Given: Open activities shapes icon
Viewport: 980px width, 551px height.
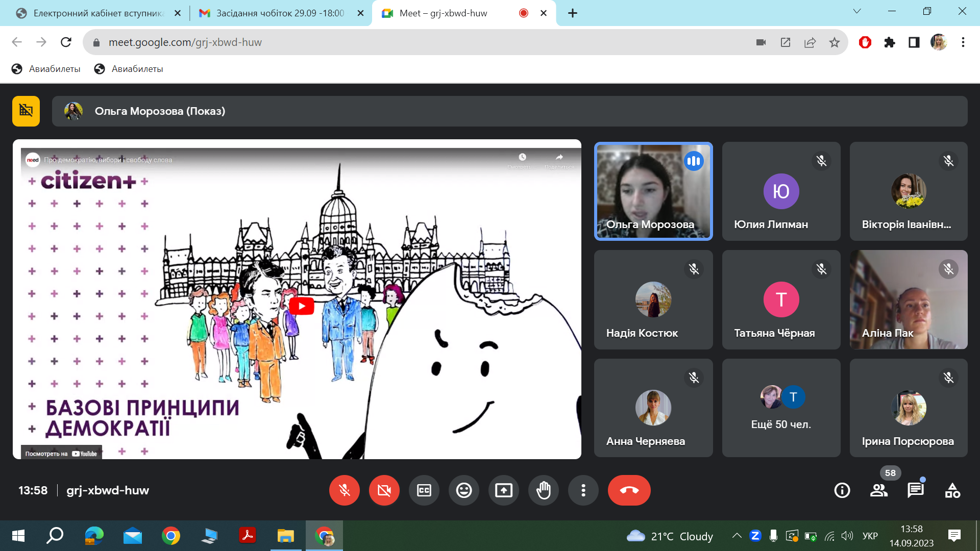Looking at the screenshot, I should click(952, 490).
